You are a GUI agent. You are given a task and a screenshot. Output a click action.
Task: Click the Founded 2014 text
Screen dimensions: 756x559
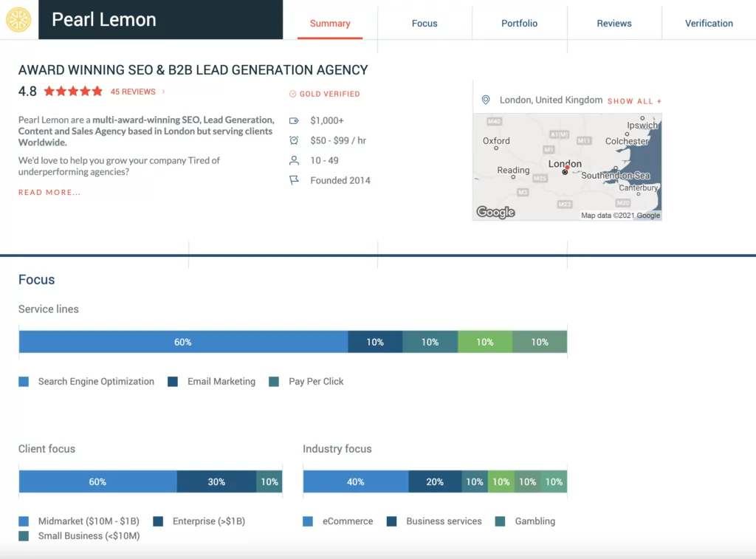tap(340, 180)
